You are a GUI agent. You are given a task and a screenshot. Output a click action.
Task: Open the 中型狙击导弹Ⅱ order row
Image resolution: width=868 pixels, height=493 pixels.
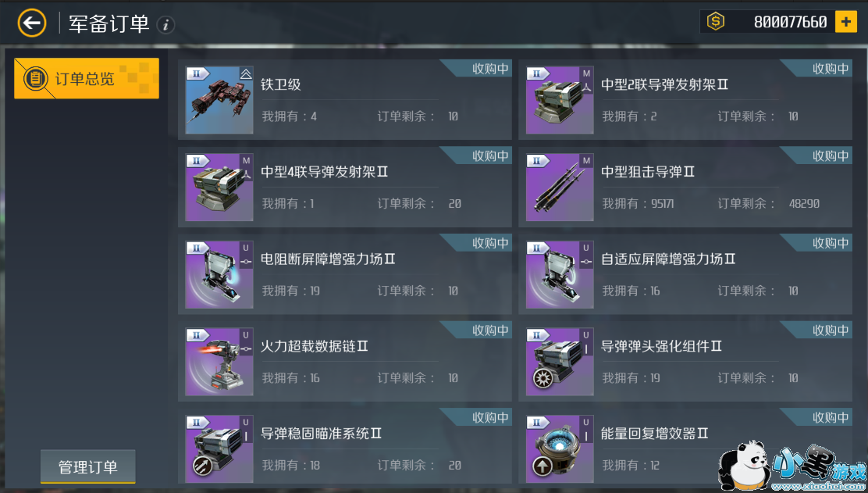click(x=685, y=188)
